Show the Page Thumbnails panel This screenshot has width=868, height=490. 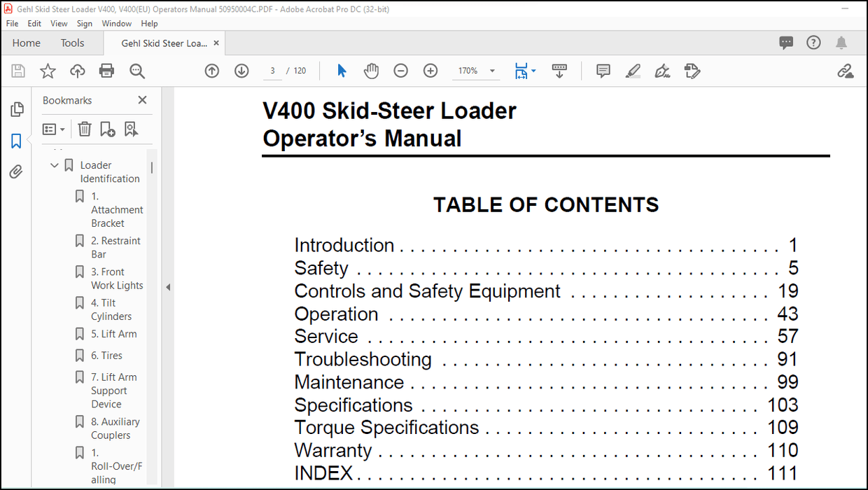click(17, 109)
